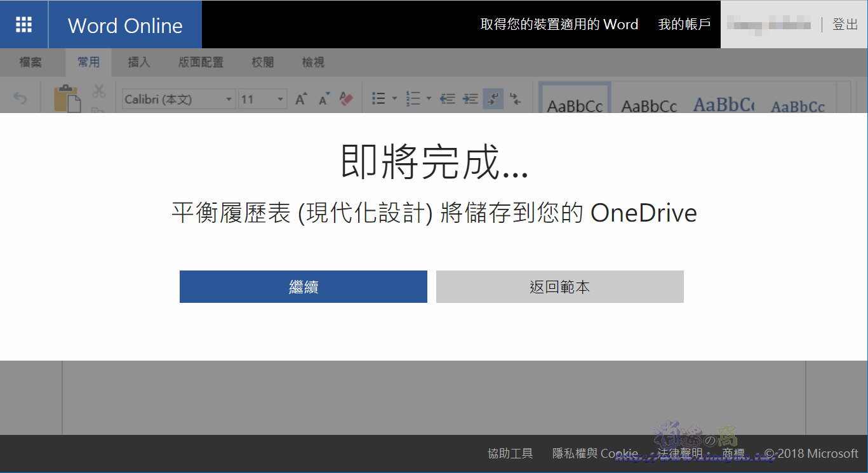Expand the numbered list style arrow
This screenshot has width=868, height=473.
(x=429, y=98)
